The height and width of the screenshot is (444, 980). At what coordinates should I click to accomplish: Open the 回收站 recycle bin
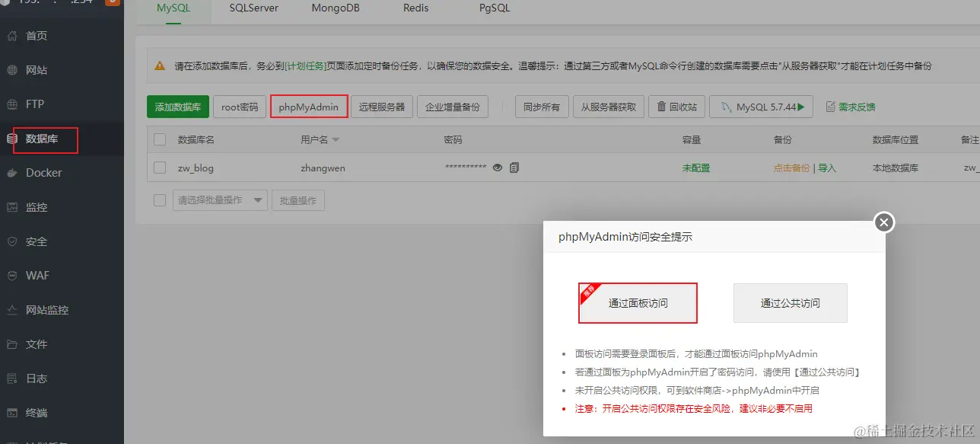[x=677, y=107]
